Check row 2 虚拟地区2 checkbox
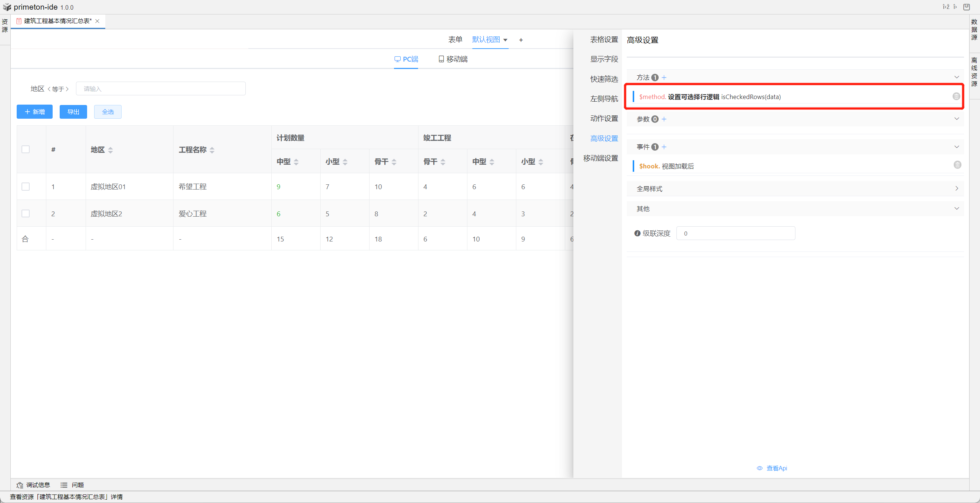Viewport: 980px width, 503px height. (x=26, y=214)
